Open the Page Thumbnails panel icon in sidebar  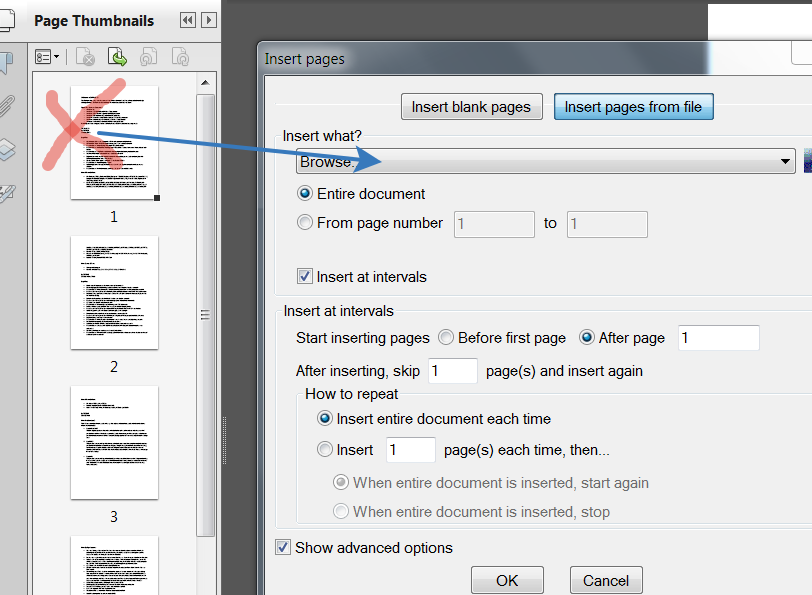pyautogui.click(x=6, y=20)
